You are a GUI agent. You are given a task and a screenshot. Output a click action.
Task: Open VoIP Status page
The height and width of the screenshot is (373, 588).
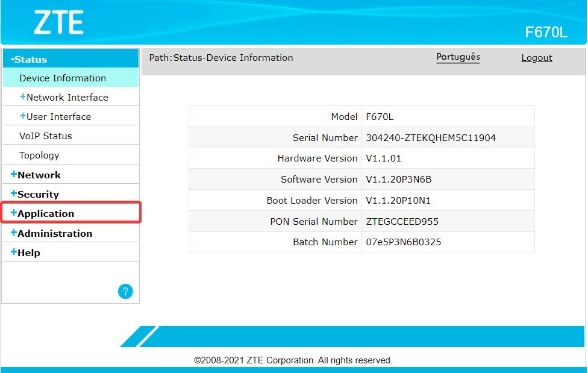45,136
